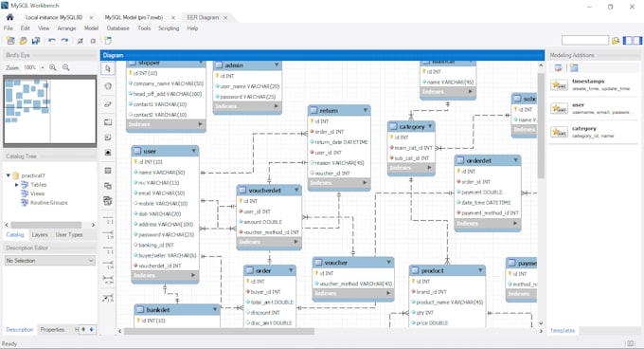
Task: Open the No Selection dropdown
Action: click(49, 260)
